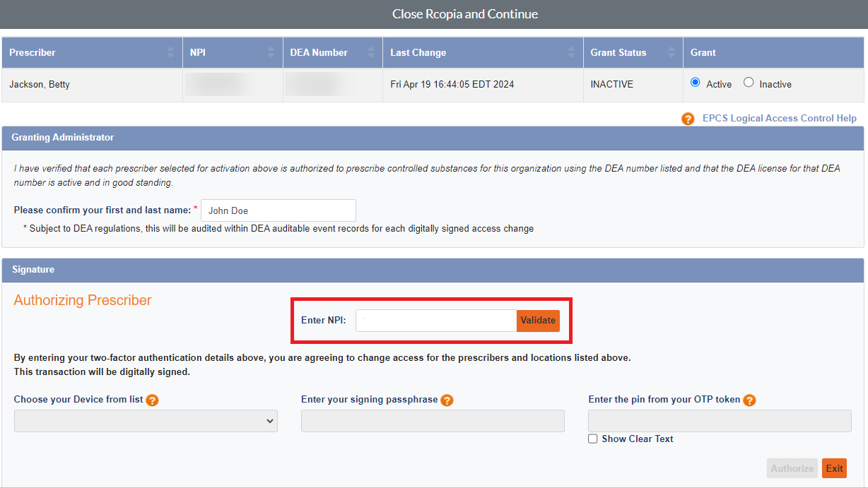The width and height of the screenshot is (868, 488).
Task: Click the Authorize button
Action: (792, 468)
